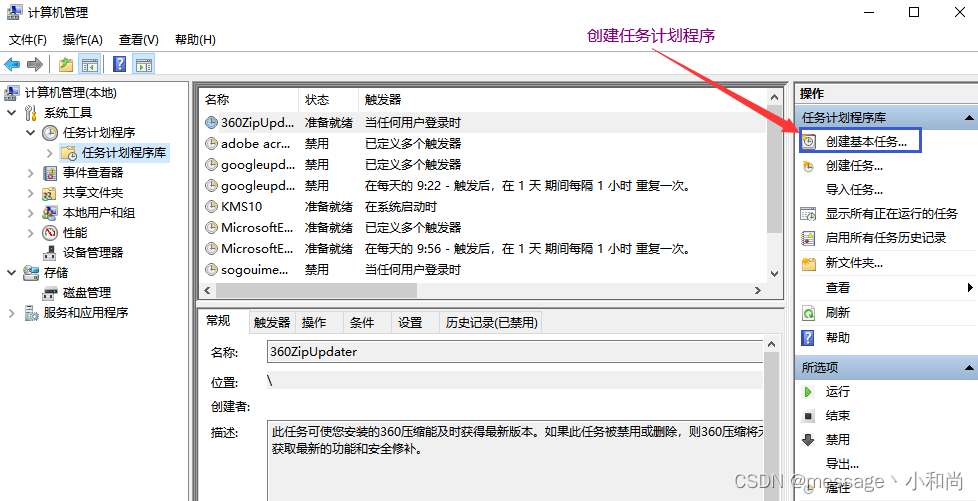Screen dimensions: 978x501
Task: Click the Back arrow toolbar icon
Action: tap(12, 64)
